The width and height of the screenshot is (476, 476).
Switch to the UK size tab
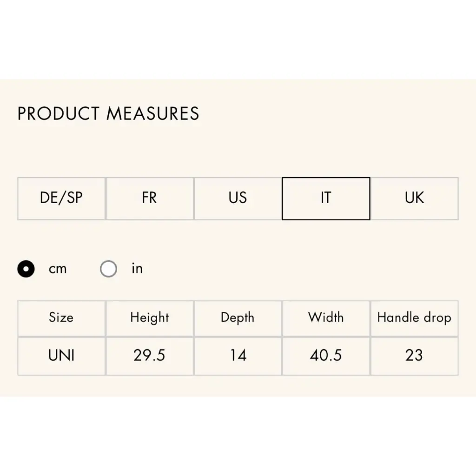point(414,198)
